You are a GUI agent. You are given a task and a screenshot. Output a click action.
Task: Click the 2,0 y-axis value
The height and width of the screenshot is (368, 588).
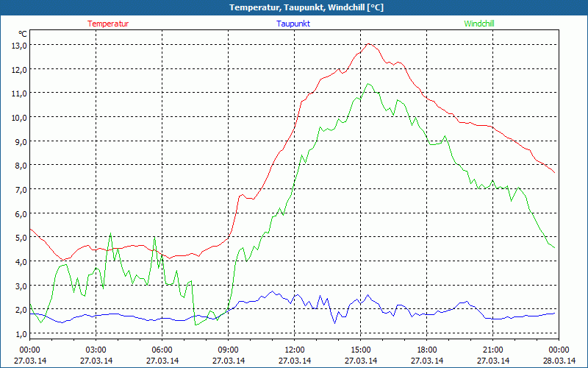tap(21, 309)
